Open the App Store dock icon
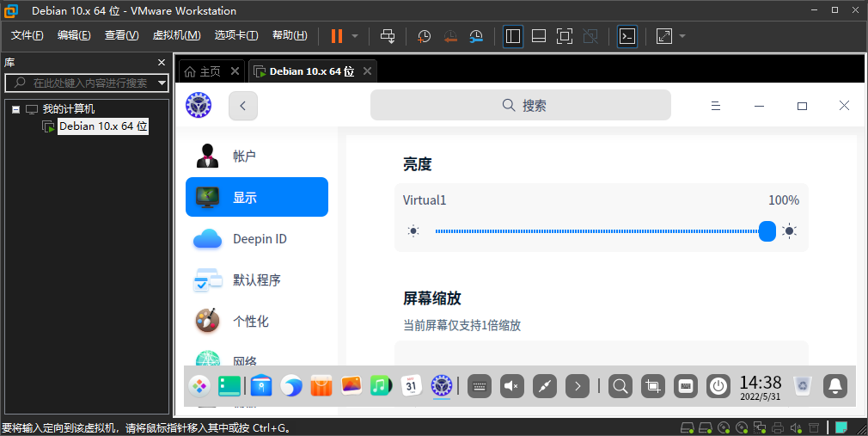The height and width of the screenshot is (436, 868). (321, 385)
